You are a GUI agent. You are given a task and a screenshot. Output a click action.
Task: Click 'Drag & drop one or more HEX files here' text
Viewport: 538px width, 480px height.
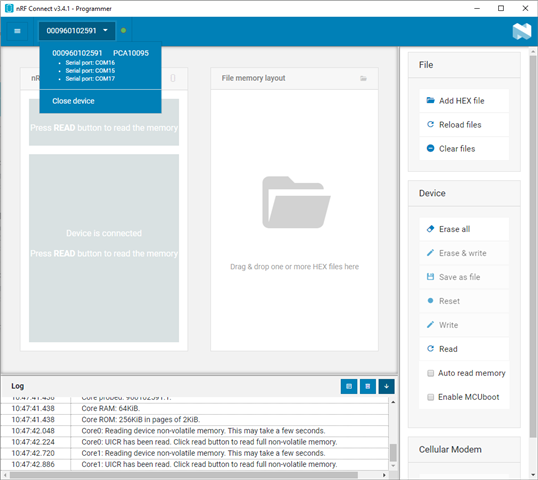(294, 267)
